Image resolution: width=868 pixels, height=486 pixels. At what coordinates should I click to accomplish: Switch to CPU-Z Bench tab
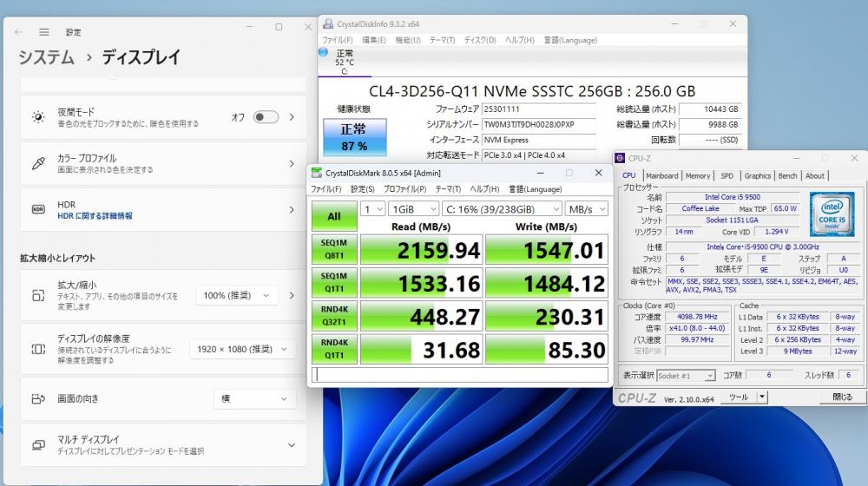[787, 175]
